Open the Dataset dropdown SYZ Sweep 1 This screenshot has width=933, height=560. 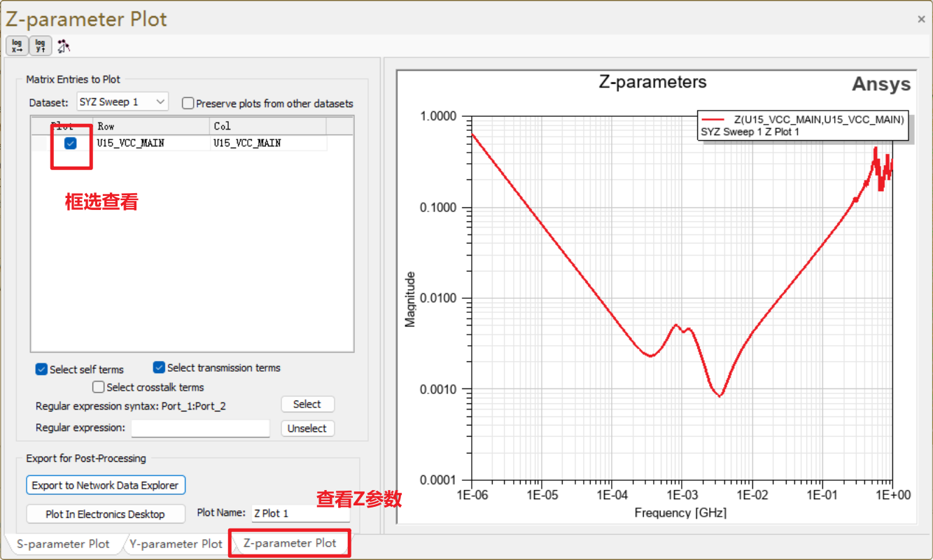click(x=122, y=101)
